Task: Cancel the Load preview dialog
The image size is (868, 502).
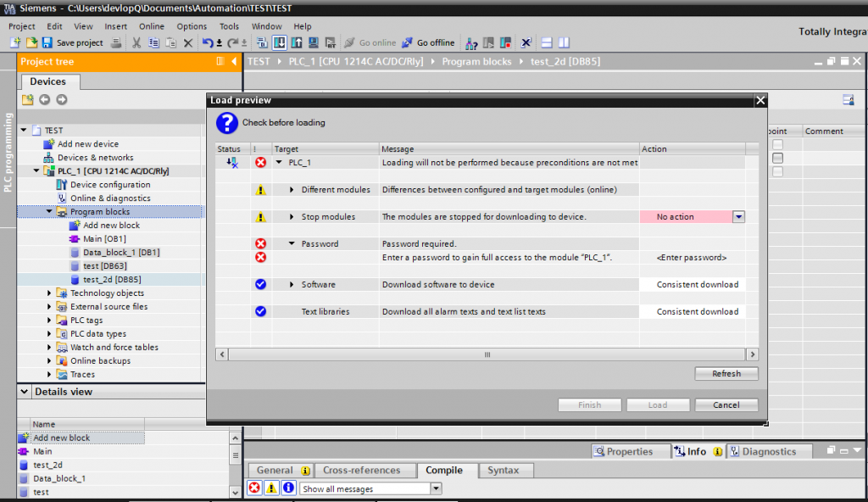Action: tap(726, 405)
